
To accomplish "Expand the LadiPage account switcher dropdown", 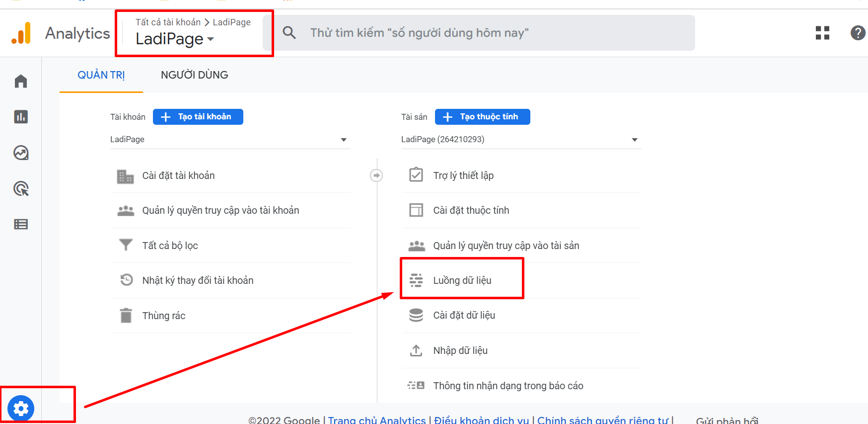I will click(x=175, y=39).
